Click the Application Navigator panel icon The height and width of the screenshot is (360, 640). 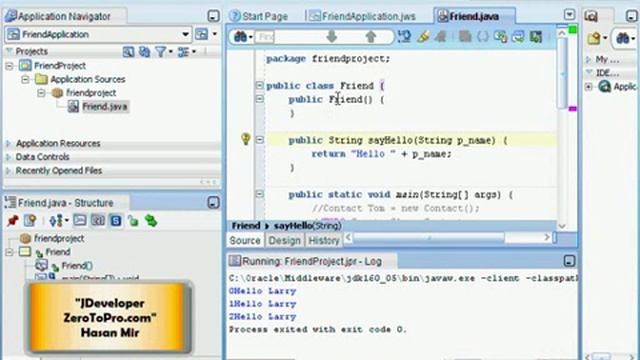11,16
